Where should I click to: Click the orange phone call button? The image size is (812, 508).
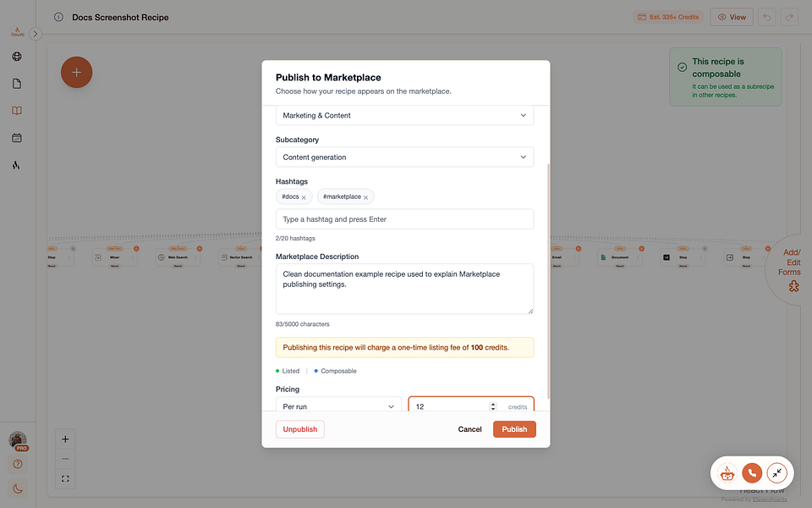click(x=752, y=472)
